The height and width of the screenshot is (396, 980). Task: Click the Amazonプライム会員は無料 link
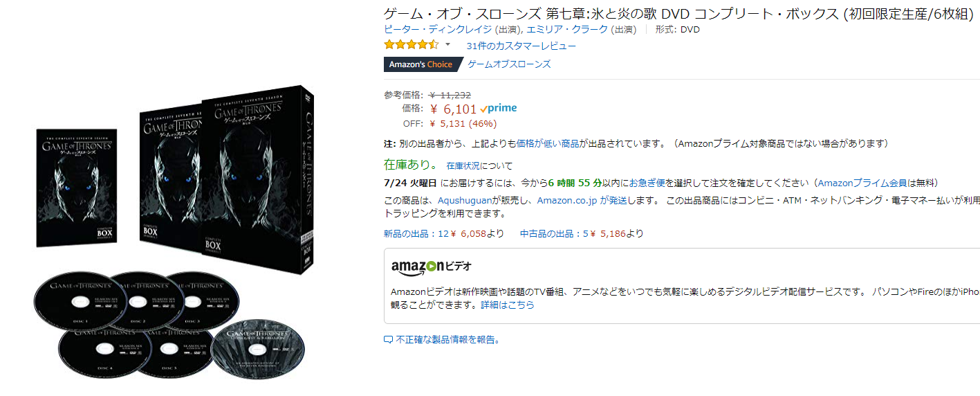tap(876, 183)
